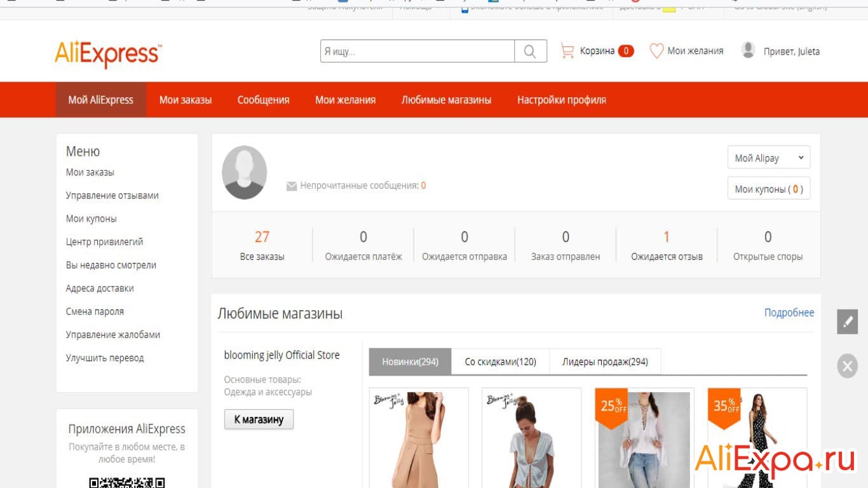This screenshot has width=868, height=488.
Task: Open Адреса доставки in side menu
Action: point(100,288)
